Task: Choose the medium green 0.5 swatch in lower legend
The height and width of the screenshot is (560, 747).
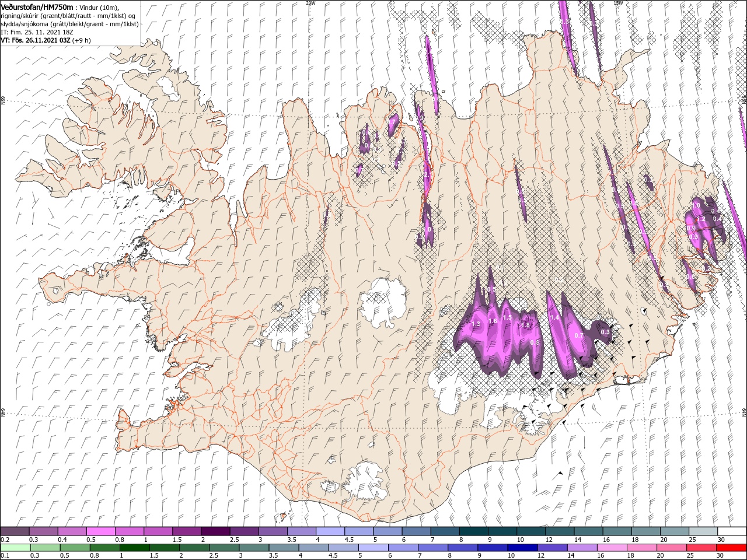Action: (x=75, y=547)
